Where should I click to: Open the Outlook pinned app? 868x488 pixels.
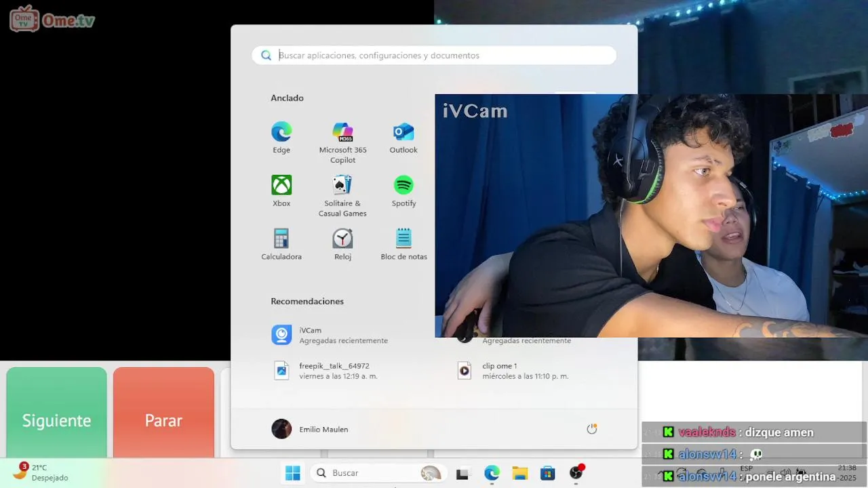(x=403, y=138)
